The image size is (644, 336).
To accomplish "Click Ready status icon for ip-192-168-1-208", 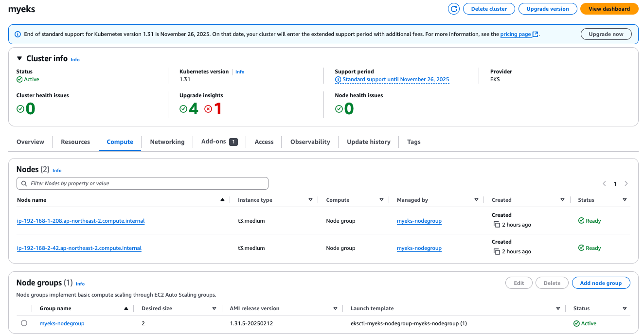I will tap(581, 221).
